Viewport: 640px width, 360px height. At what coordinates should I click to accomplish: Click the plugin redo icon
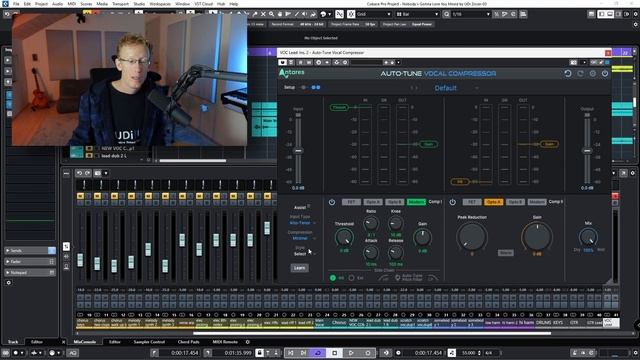click(580, 73)
